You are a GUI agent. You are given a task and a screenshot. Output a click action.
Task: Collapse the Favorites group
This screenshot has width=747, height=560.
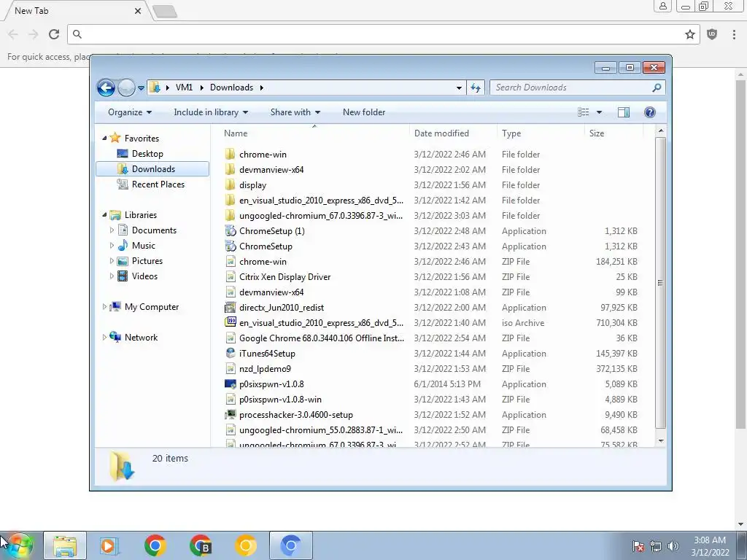point(104,138)
